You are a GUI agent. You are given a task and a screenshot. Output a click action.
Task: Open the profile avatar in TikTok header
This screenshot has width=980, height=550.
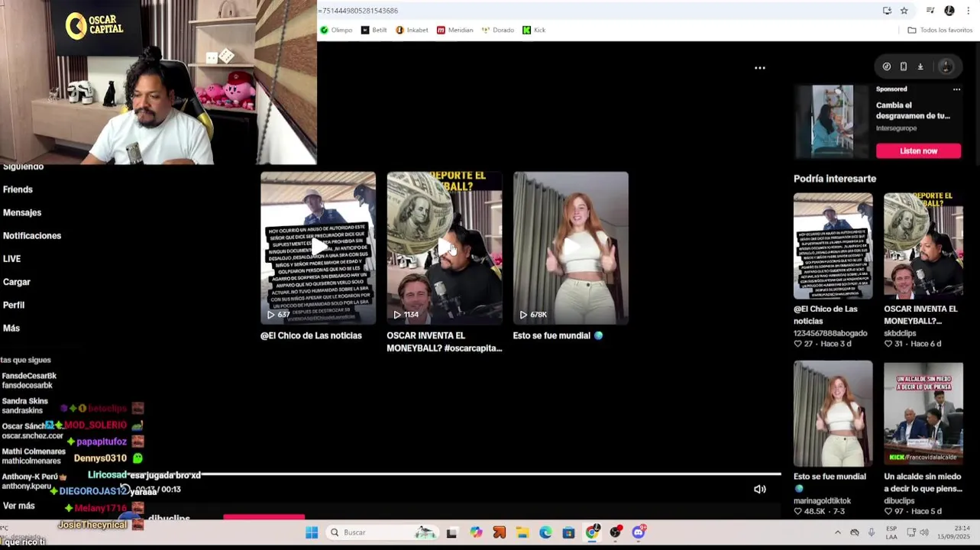[946, 66]
